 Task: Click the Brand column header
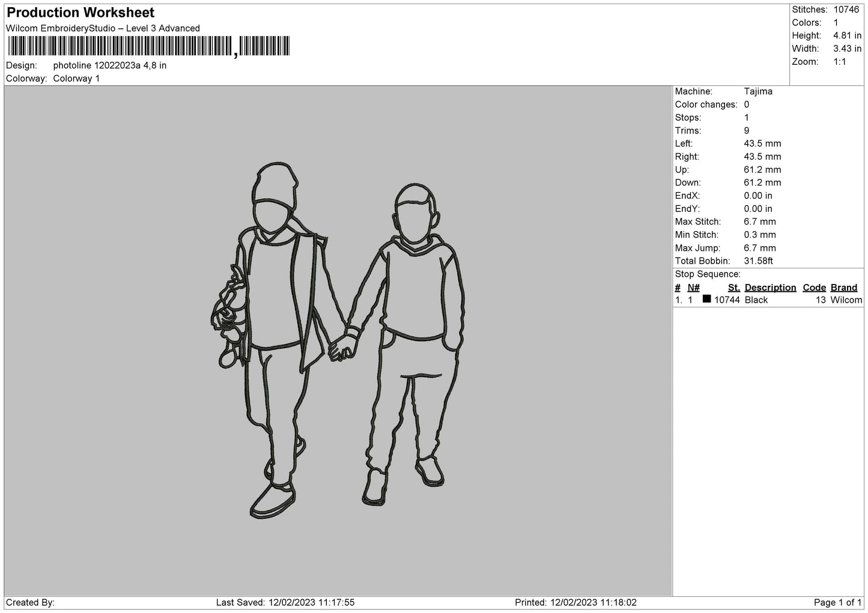click(844, 288)
